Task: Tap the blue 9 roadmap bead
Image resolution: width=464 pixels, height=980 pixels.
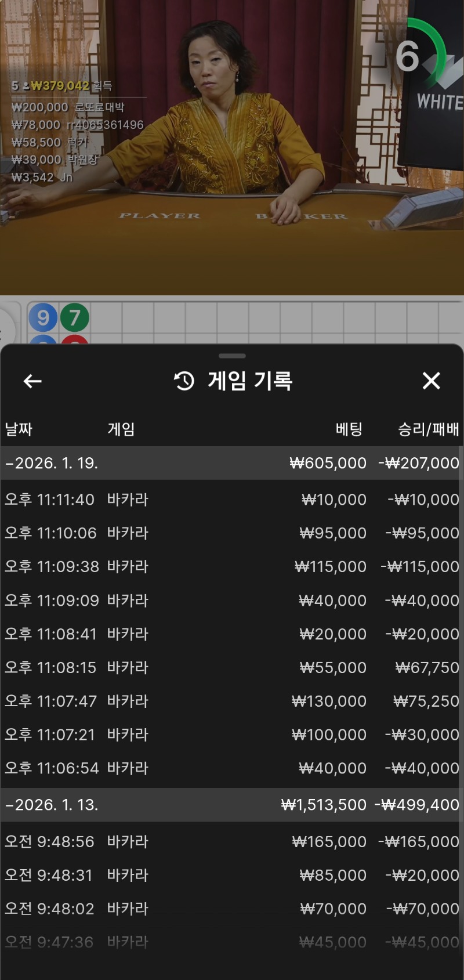Action: click(43, 317)
